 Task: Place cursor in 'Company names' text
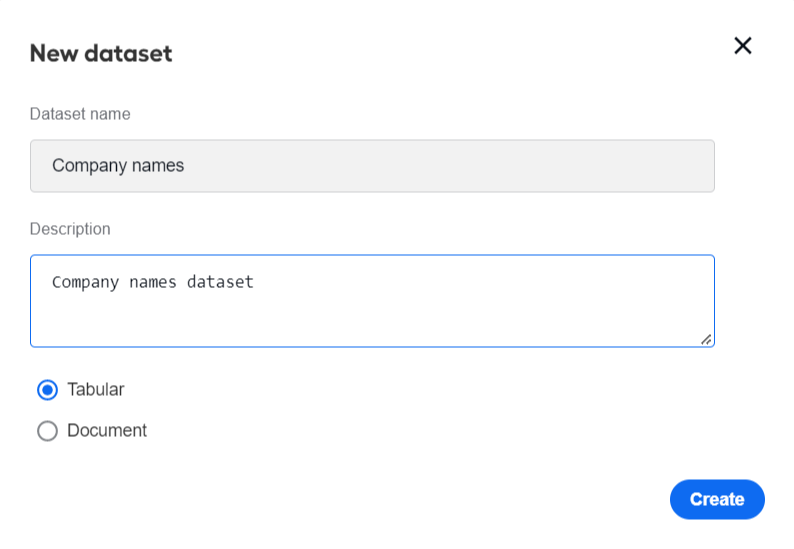[x=118, y=166]
